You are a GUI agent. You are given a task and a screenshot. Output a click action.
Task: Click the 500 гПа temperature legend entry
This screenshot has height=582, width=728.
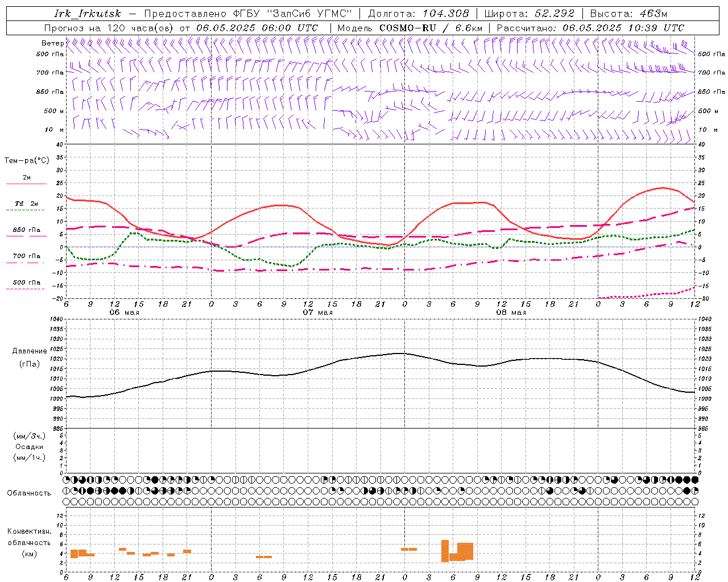(27, 282)
